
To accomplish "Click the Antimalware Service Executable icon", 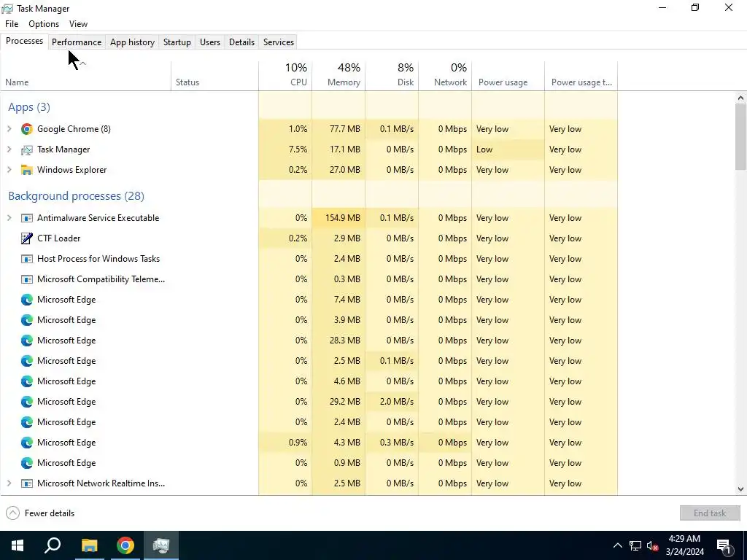I will pos(27,218).
